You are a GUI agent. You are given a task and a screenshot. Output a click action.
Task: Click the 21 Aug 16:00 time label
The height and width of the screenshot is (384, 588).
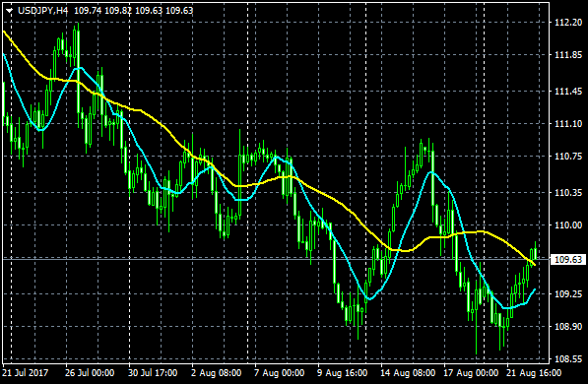534,373
